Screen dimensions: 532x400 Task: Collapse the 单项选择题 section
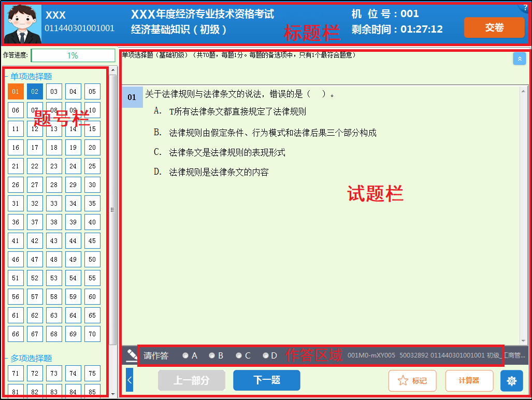6,77
